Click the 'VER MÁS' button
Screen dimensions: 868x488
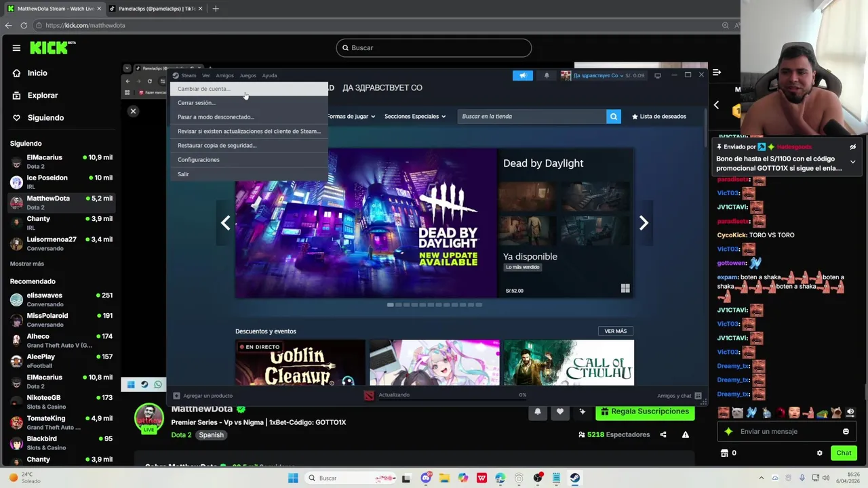[x=616, y=331]
